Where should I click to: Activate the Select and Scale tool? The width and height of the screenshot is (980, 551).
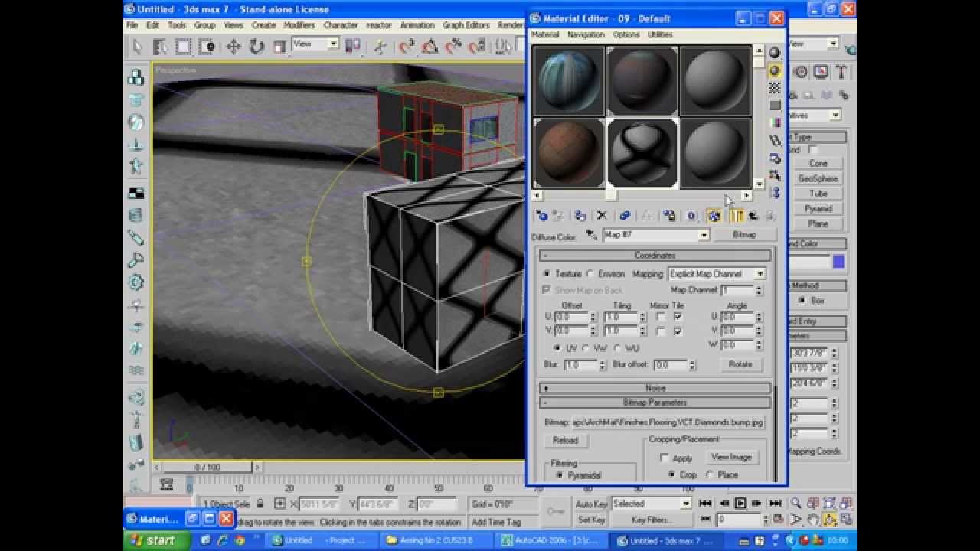pyautogui.click(x=279, y=47)
